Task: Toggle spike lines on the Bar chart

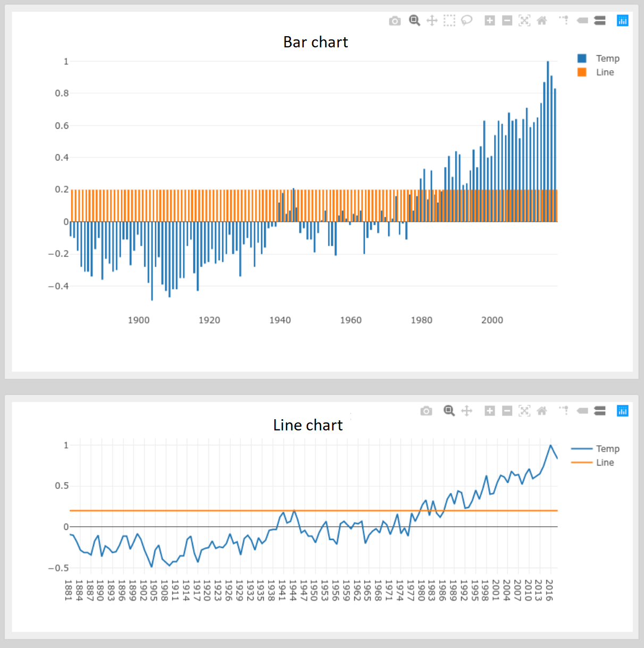Action: click(x=564, y=21)
